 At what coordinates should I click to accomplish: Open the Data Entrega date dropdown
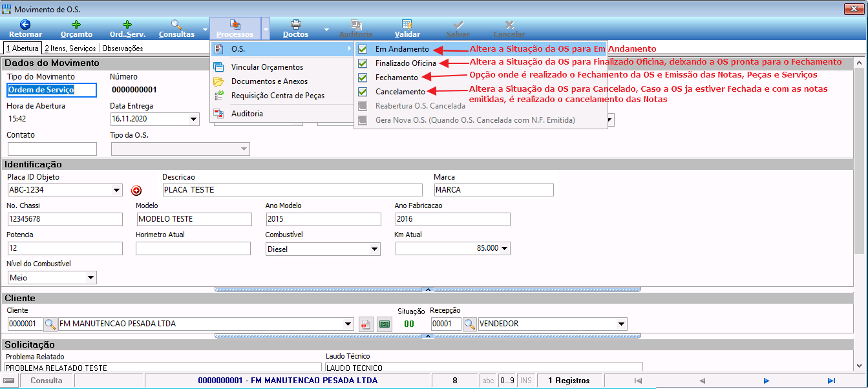(193, 120)
